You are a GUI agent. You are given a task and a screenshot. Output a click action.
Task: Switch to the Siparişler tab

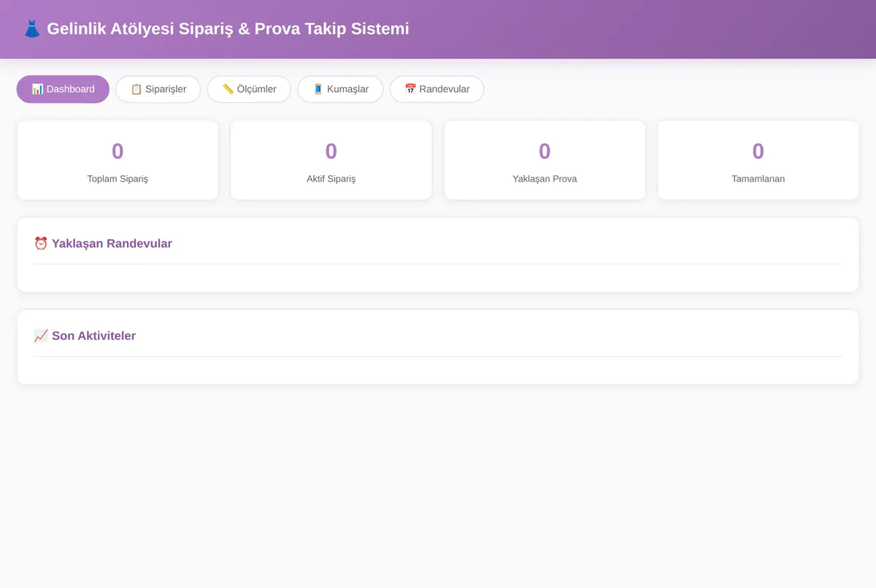[158, 89]
